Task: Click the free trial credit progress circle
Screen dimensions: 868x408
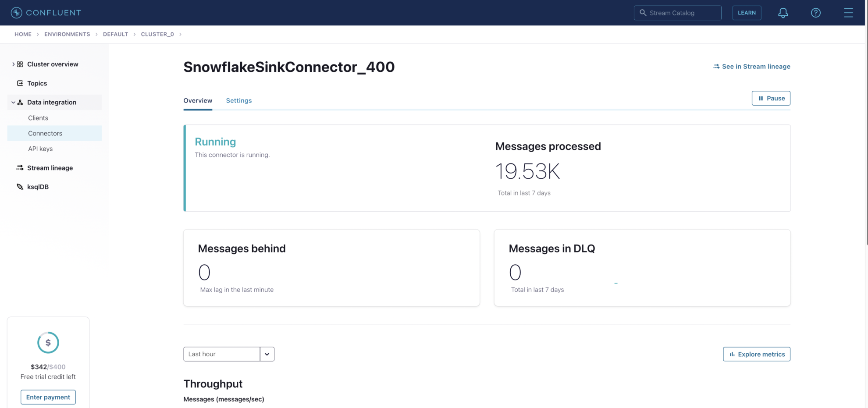Action: pyautogui.click(x=48, y=342)
